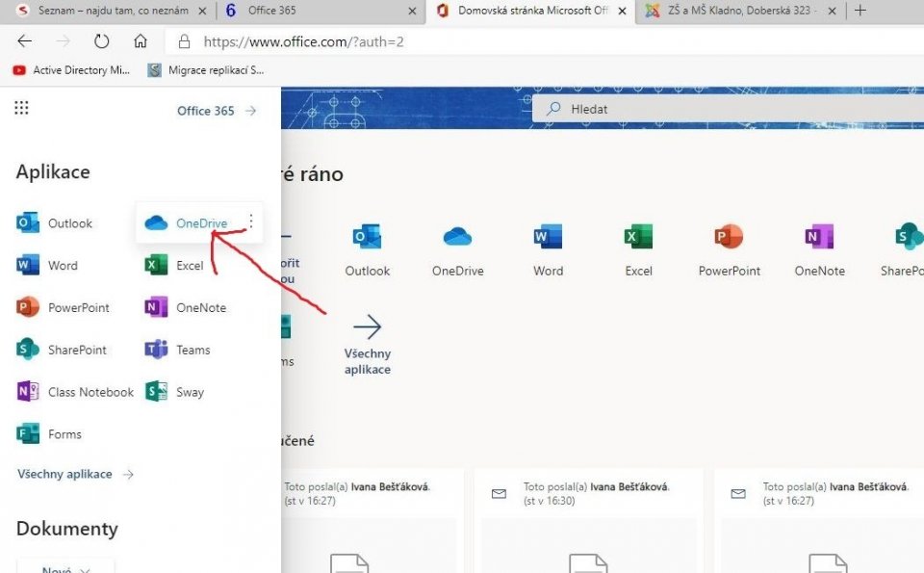The image size is (924, 573).
Task: Click the PowerPoint tile on home page
Action: point(729,250)
